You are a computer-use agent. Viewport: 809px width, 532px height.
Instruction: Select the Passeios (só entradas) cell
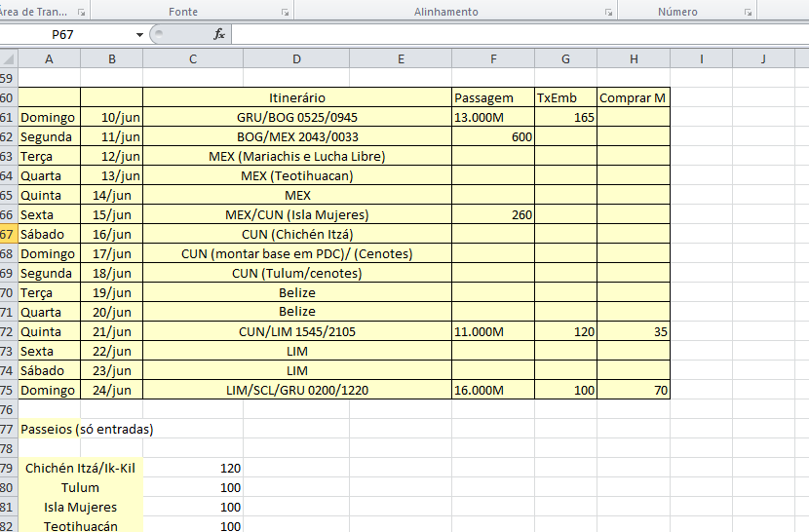[87, 429]
